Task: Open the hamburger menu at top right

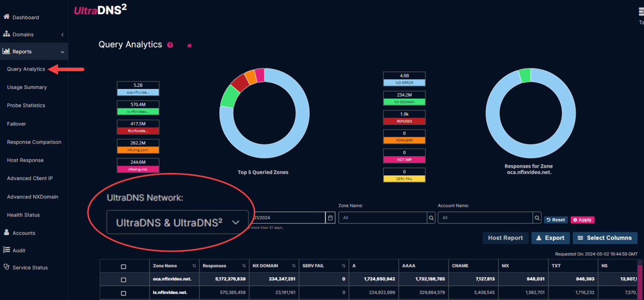Action: (640, 10)
